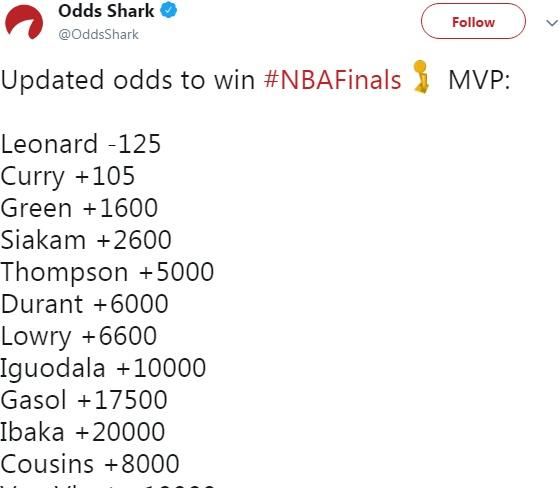
Task: Click the Thompson +5000 odds line
Action: point(107,272)
